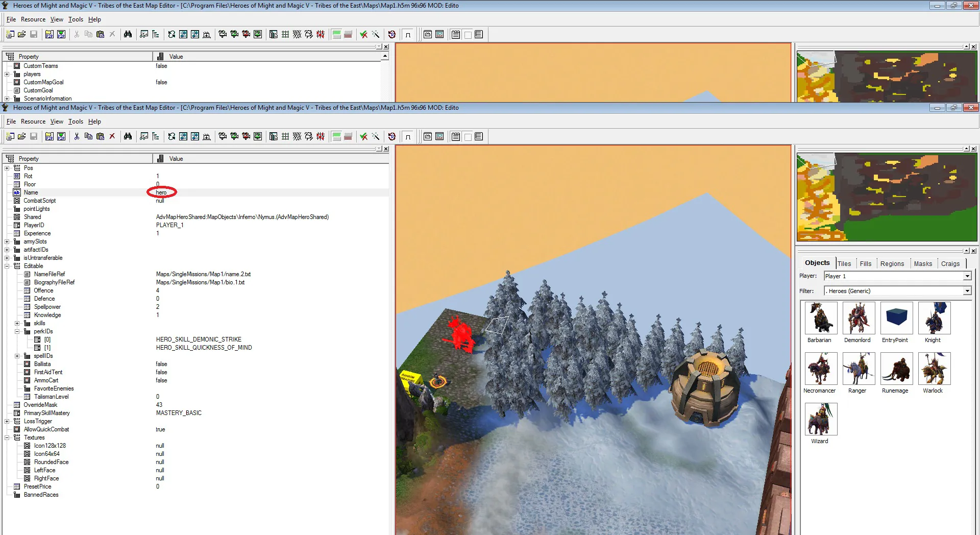This screenshot has height=535, width=980.
Task: Click the red grid icon in background window toolbar
Action: [321, 34]
